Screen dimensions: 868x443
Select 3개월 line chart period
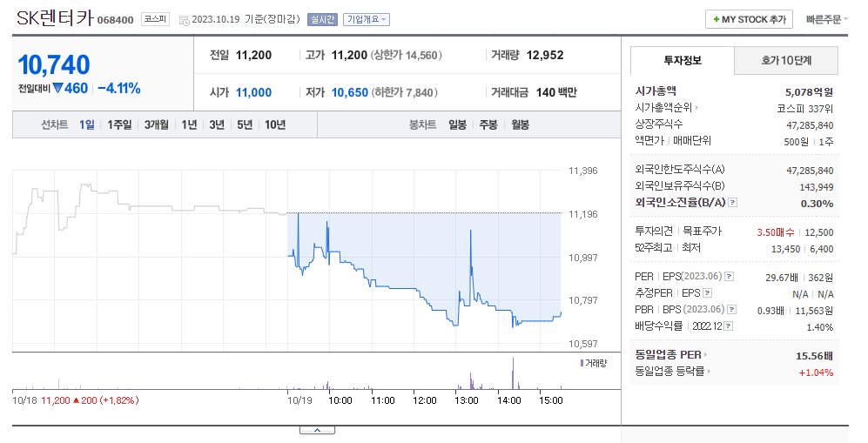(157, 124)
